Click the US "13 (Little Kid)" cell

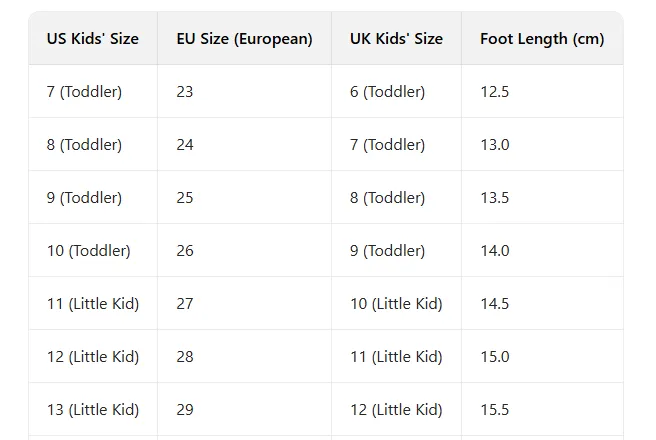[93, 410]
